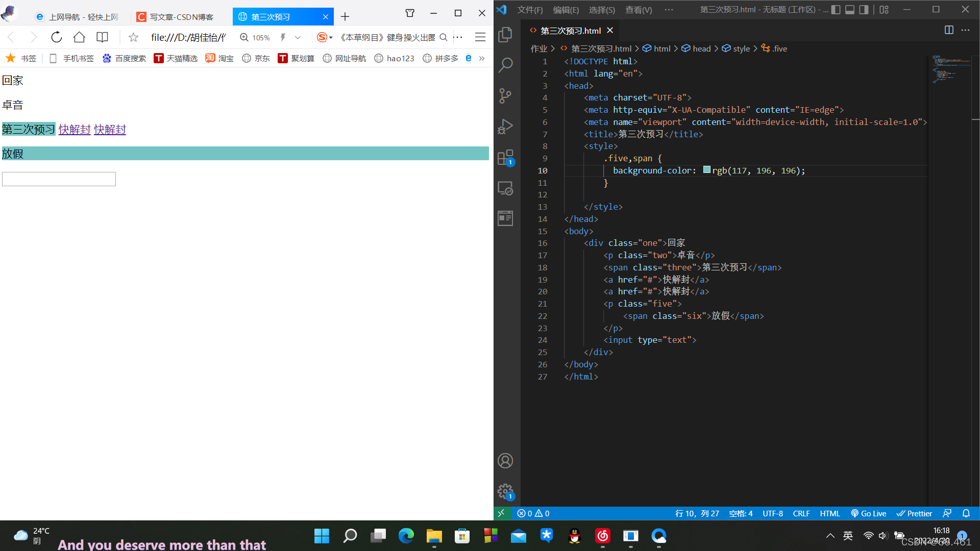This screenshot has height=551, width=980.
Task: Open Source Control view in VS Code
Action: [x=505, y=95]
